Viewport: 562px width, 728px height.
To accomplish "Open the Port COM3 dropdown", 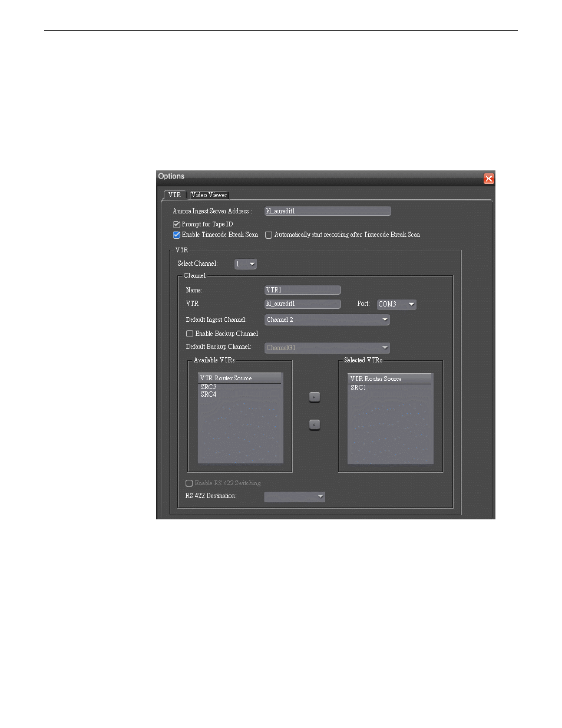I will click(396, 304).
